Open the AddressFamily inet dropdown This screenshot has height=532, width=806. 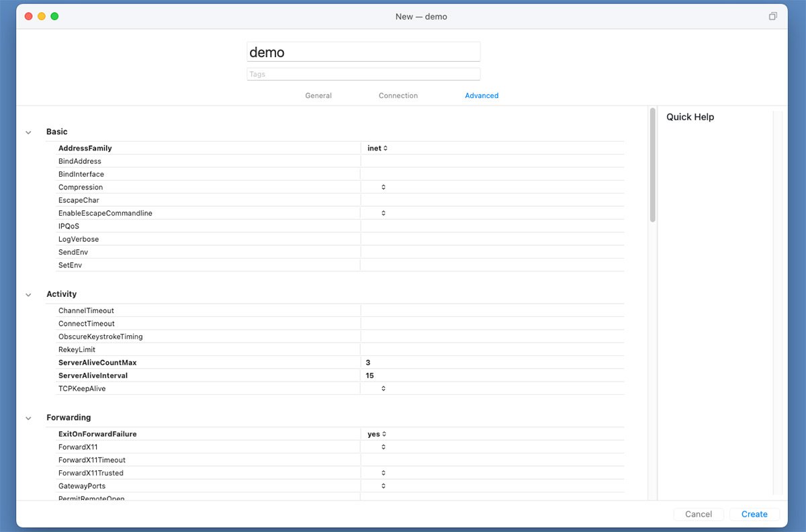[377, 148]
